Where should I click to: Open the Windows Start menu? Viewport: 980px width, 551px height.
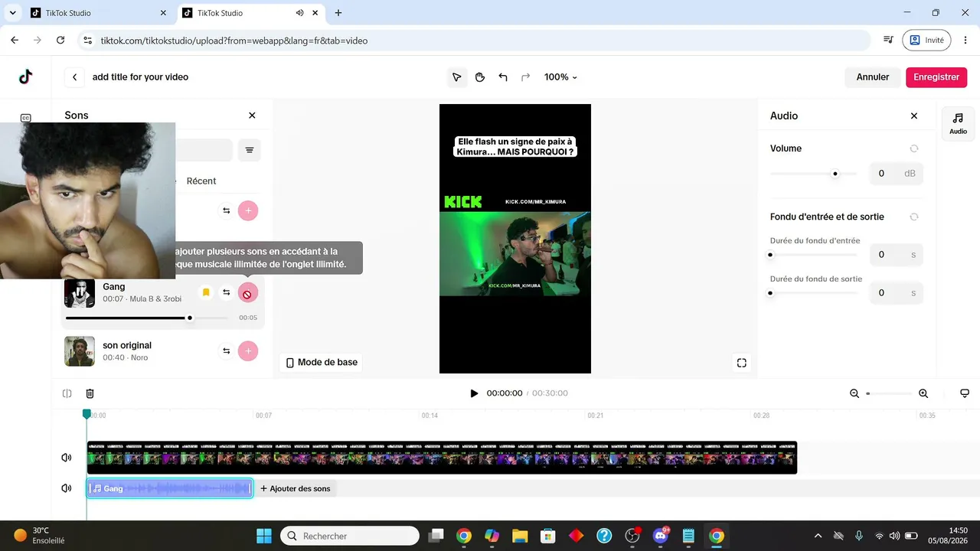pos(264,536)
